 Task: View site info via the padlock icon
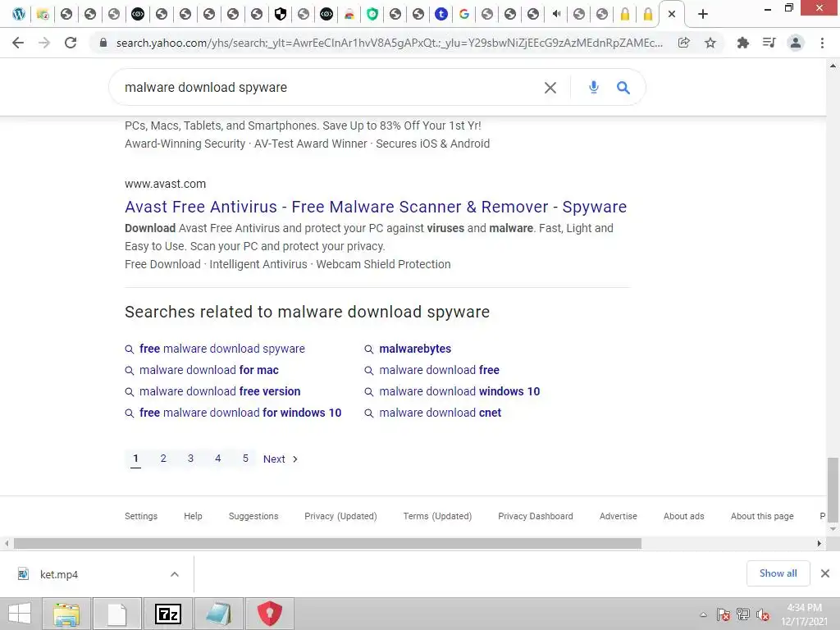point(103,43)
